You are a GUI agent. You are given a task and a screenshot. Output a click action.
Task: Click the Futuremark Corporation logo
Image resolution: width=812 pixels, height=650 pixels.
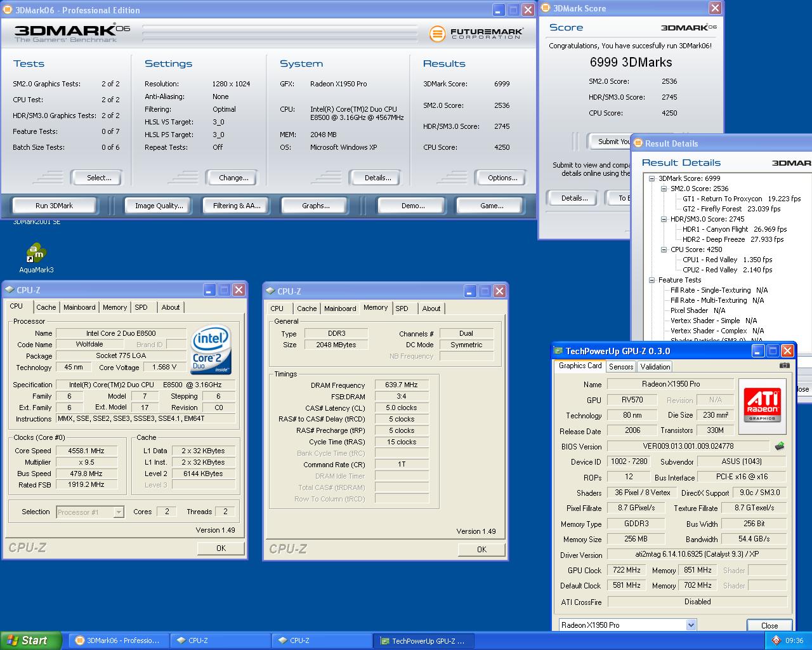476,34
